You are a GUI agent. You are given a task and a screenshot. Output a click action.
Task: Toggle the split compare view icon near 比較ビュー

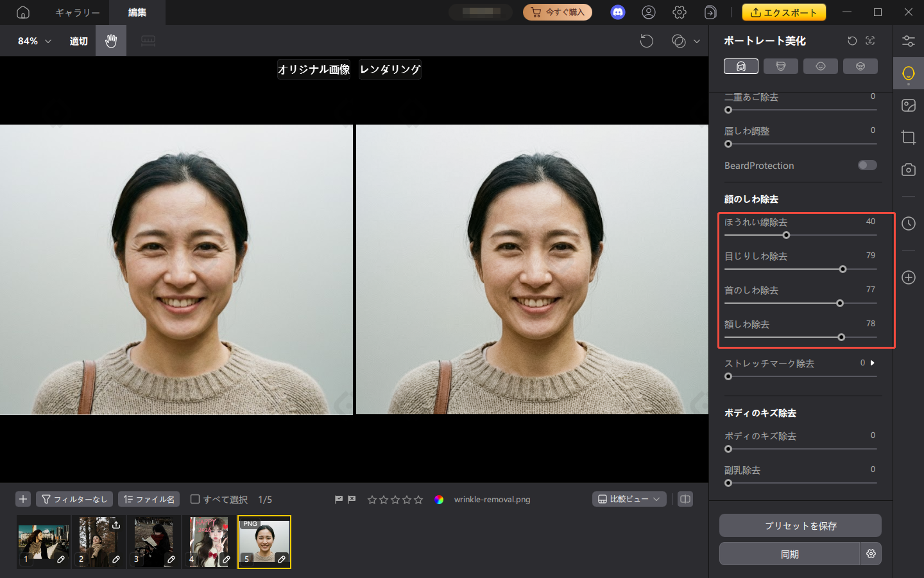(685, 499)
